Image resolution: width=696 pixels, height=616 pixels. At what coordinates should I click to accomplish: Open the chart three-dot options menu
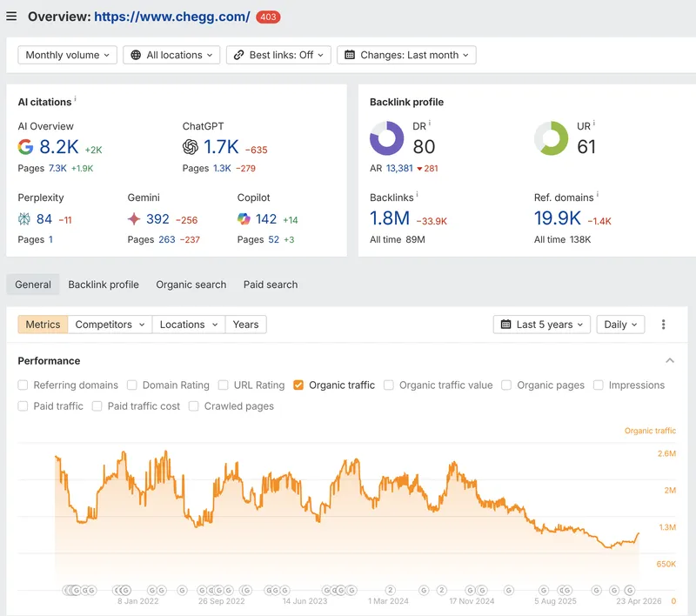pos(663,325)
